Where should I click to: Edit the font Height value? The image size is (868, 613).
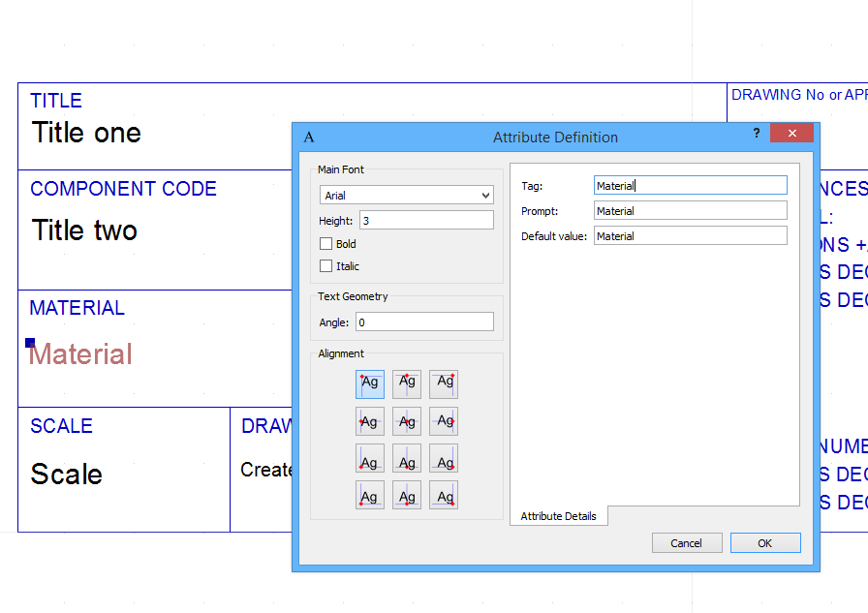coord(426,219)
